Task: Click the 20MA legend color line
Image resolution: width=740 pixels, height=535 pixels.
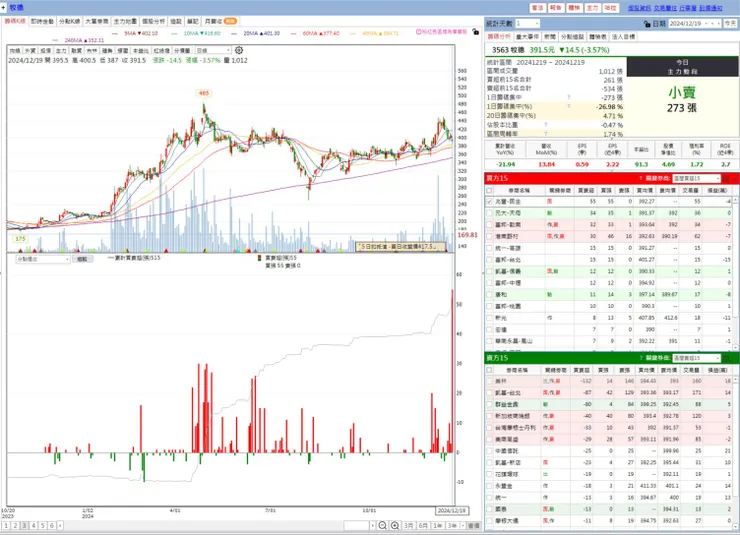Action: [x=234, y=34]
